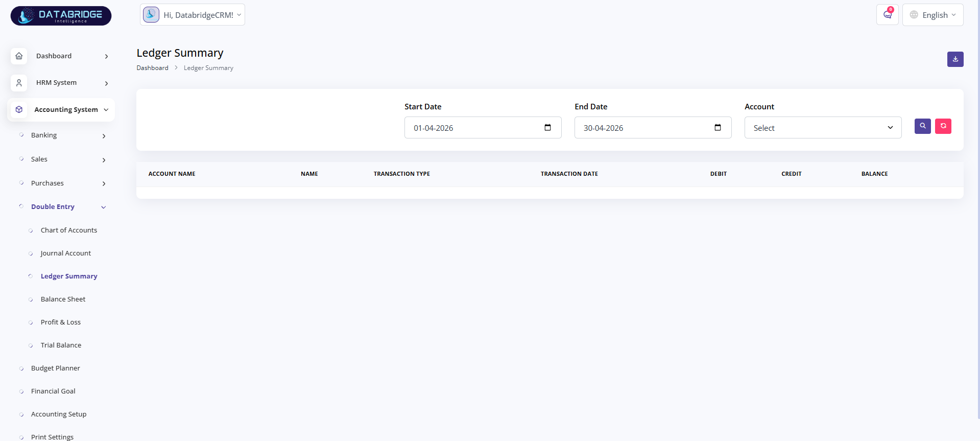This screenshot has height=441, width=980.
Task: Open HRM System in the sidebar
Action: coord(56,83)
